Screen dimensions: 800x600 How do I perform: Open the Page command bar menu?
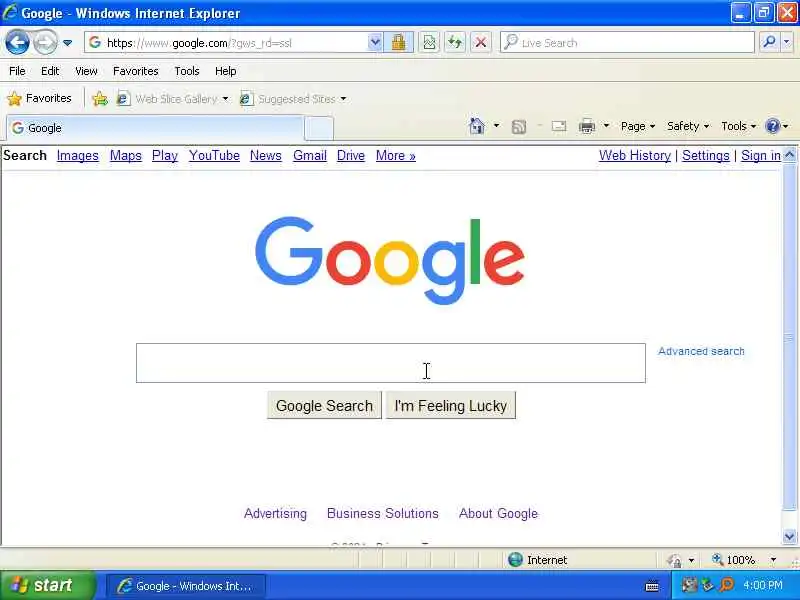point(638,126)
